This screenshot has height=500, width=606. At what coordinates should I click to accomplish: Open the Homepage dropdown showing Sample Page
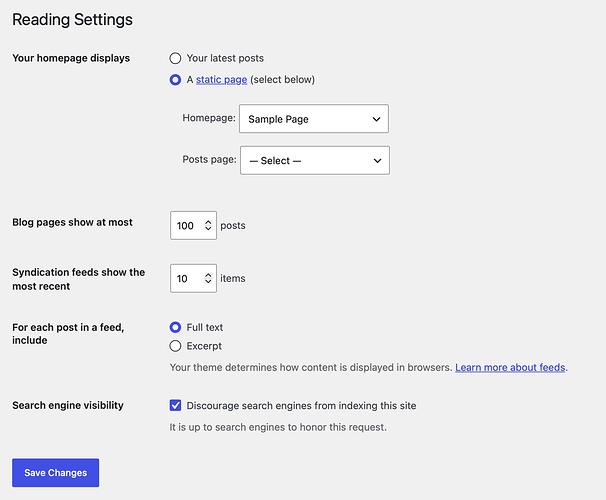314,119
